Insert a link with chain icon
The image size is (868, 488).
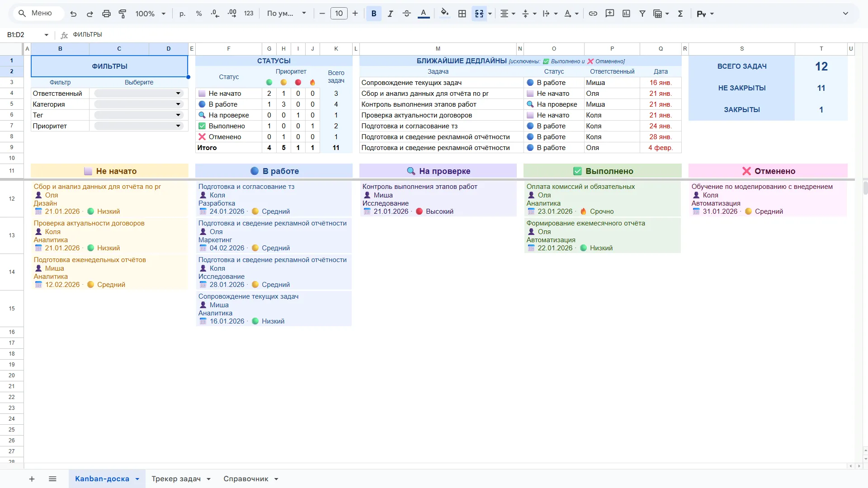tap(593, 14)
